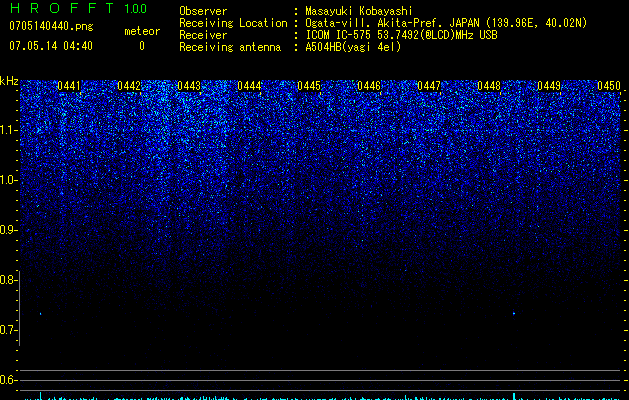Image resolution: width=629 pixels, height=400 pixels.
Task: Click the 1.1 kHz axis label
Action: pos(8,130)
